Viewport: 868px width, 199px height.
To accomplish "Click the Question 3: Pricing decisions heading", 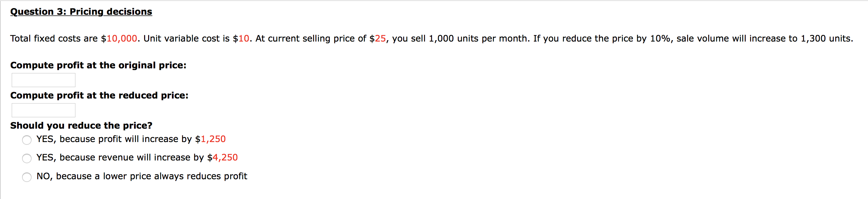I will 81,11.
